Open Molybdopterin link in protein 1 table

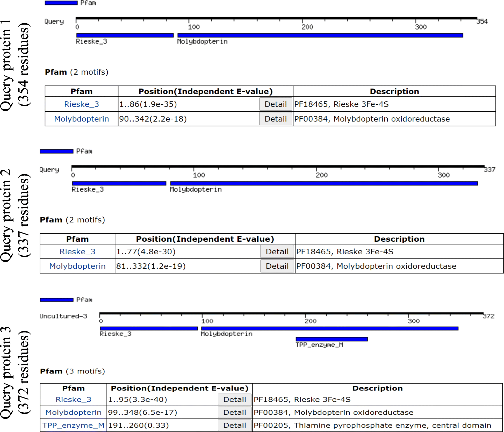[x=82, y=119]
